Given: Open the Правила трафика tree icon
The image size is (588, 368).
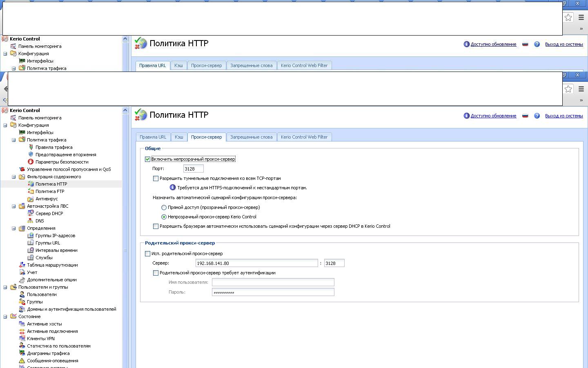Looking at the screenshot, I should click(31, 147).
